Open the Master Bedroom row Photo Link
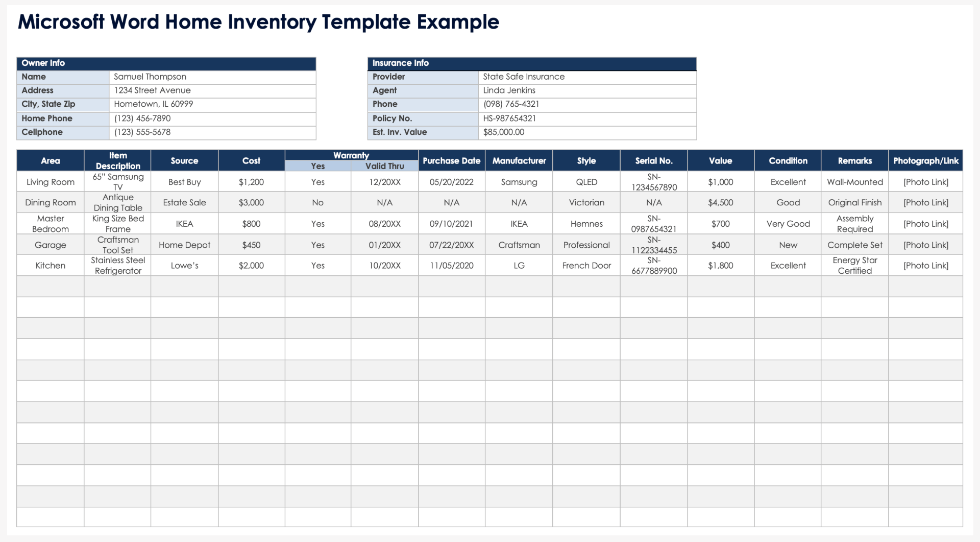Image resolution: width=980 pixels, height=542 pixels. (x=926, y=224)
